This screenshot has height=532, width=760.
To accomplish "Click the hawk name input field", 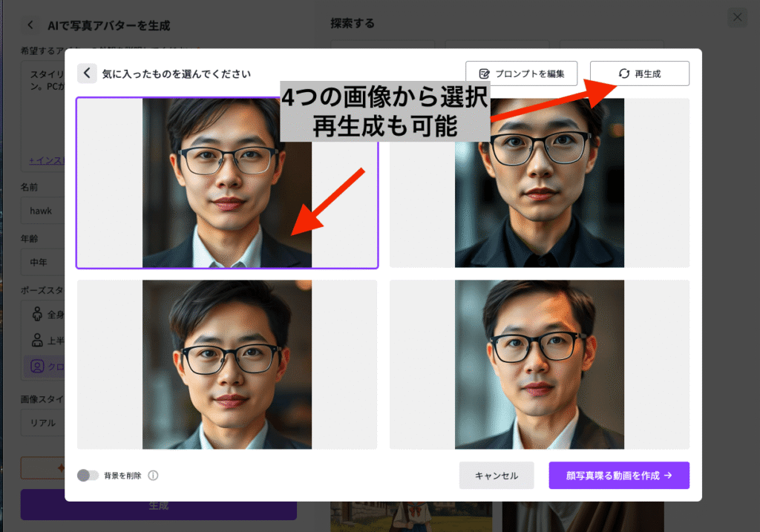I will [42, 210].
